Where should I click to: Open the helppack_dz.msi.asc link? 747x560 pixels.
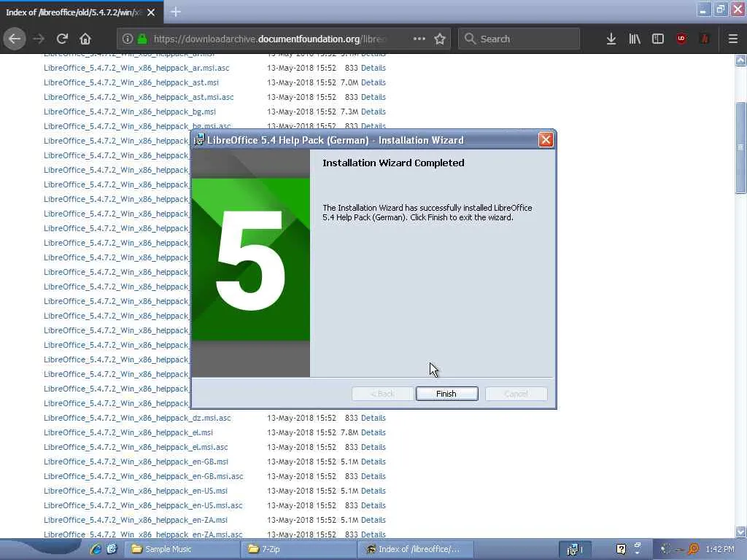coord(137,418)
